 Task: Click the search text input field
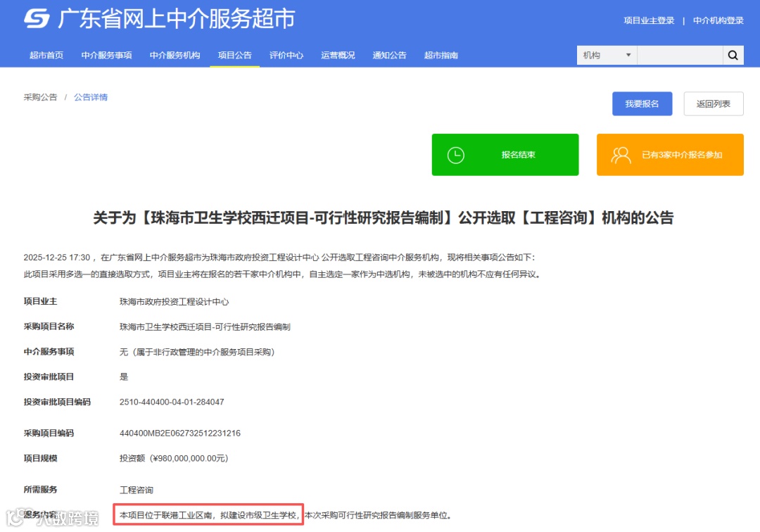pos(680,55)
